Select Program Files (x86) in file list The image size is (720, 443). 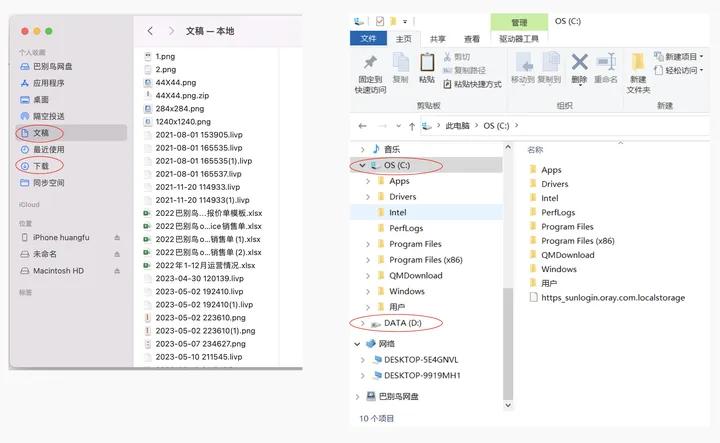pyautogui.click(x=572, y=241)
